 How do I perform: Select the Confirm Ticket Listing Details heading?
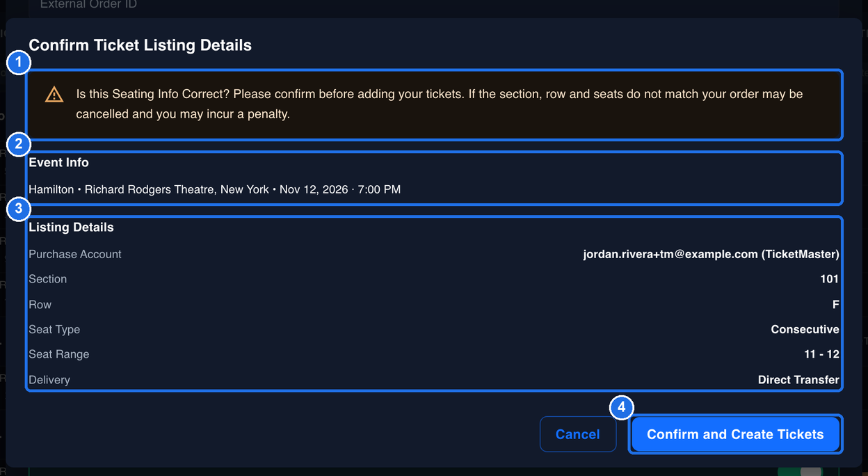click(x=140, y=45)
